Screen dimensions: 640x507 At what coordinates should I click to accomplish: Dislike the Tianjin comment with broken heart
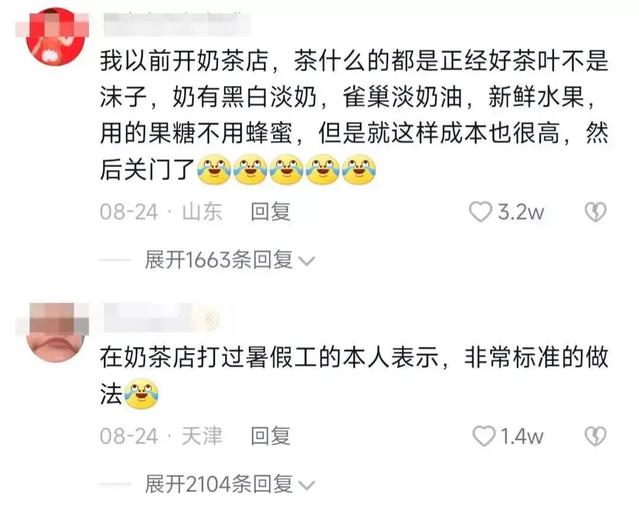[x=596, y=436]
